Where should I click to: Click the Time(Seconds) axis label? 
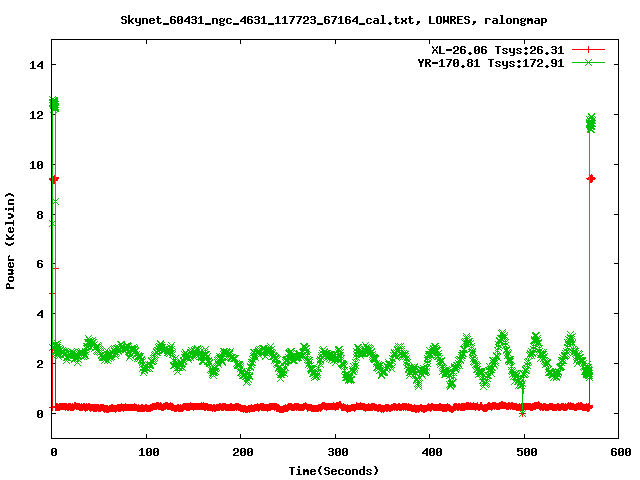[333, 471]
